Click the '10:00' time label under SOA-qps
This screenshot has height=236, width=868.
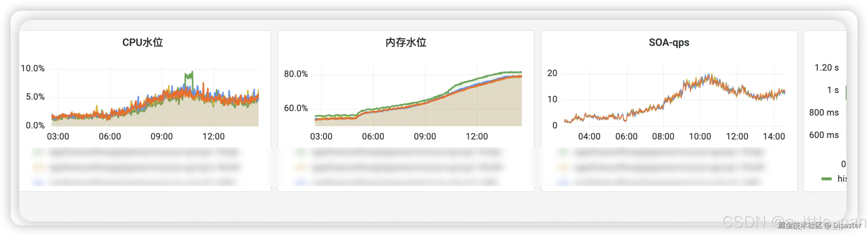click(700, 136)
